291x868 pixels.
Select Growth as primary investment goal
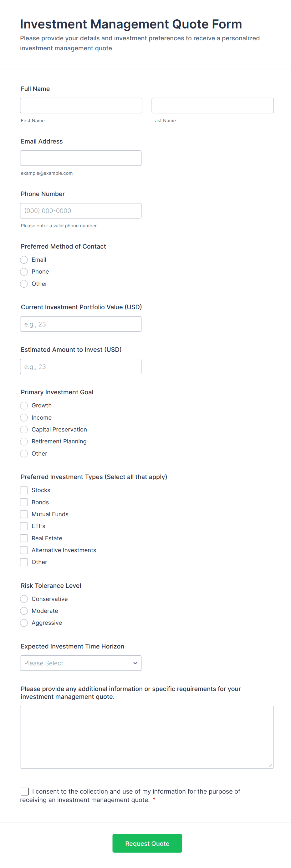pos(24,405)
